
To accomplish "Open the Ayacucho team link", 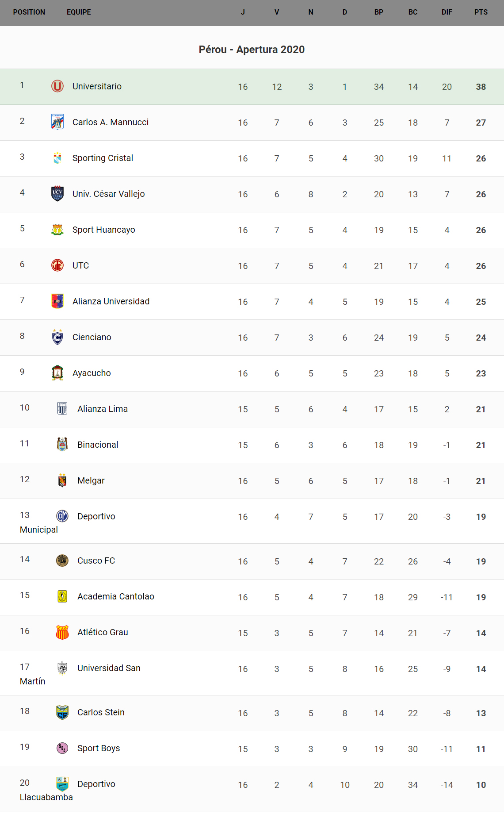I will click(92, 373).
